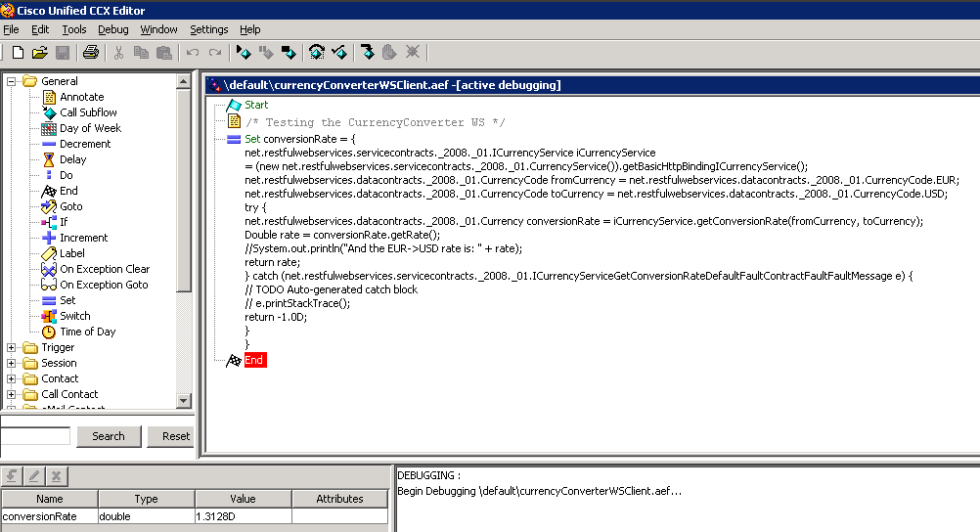Viewport: 980px width, 532px height.
Task: Click the Paste clipboard icon
Action: pyautogui.click(x=163, y=53)
